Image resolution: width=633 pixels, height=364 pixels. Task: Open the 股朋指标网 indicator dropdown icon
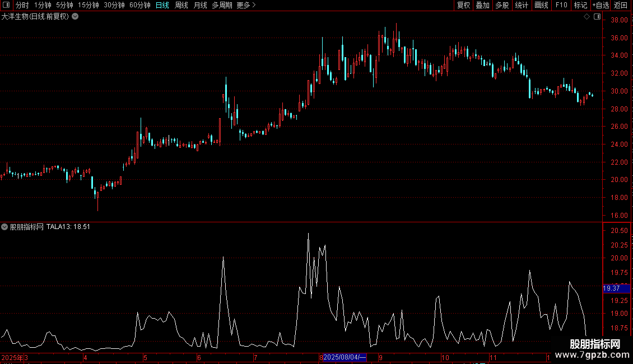4,227
